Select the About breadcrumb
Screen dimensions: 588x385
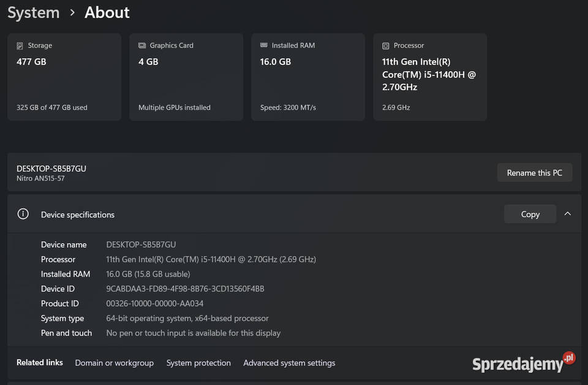[x=107, y=12]
